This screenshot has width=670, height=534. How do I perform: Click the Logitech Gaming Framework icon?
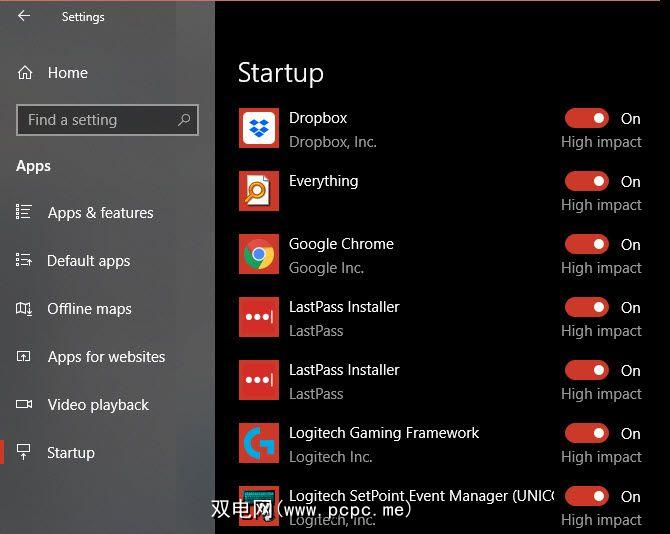coord(259,443)
